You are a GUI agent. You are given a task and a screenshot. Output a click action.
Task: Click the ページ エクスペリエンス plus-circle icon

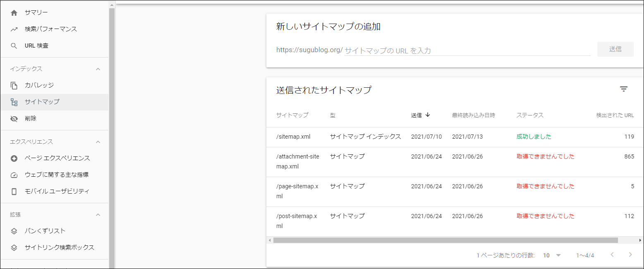coord(14,159)
